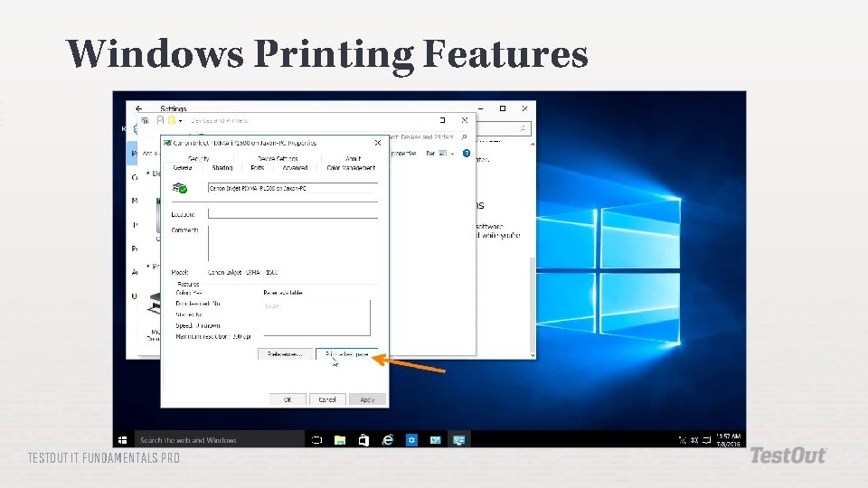Click the search magnifier in Devices and Printers

pos(464,136)
